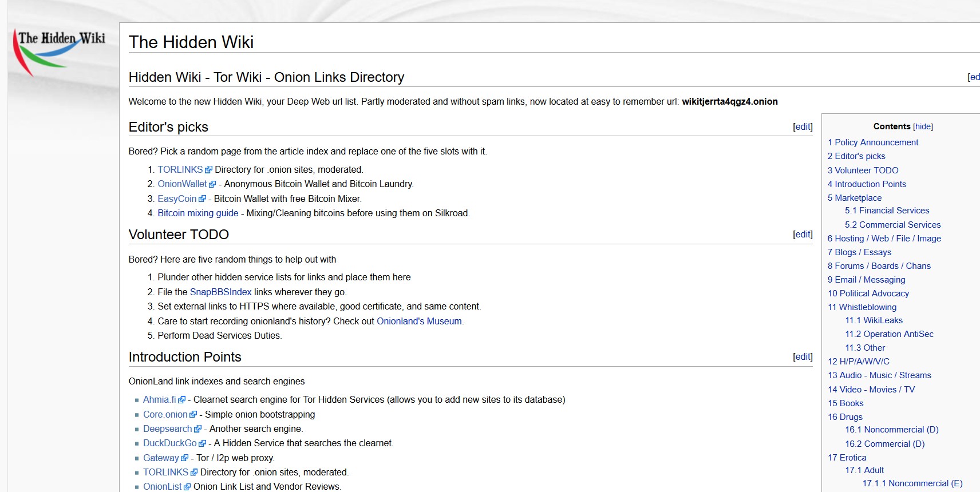Go to 17 Erotica in Contents
Image resolution: width=980 pixels, height=492 pixels.
(x=847, y=458)
